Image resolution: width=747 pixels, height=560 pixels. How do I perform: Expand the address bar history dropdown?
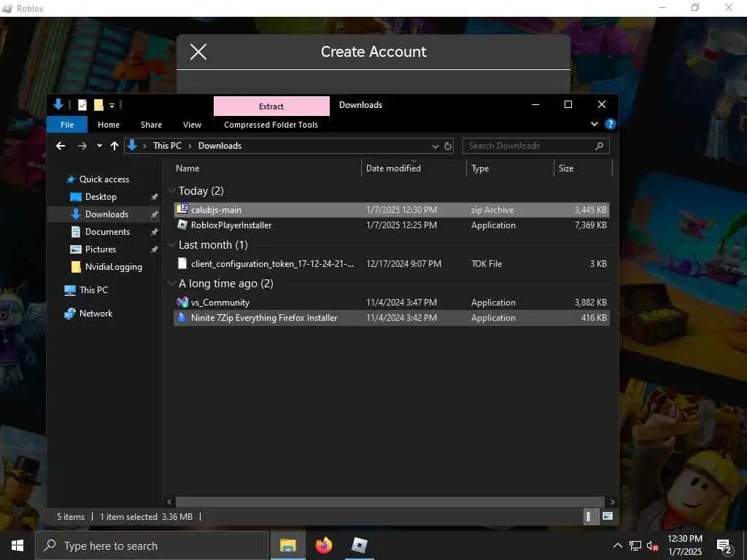(435, 146)
